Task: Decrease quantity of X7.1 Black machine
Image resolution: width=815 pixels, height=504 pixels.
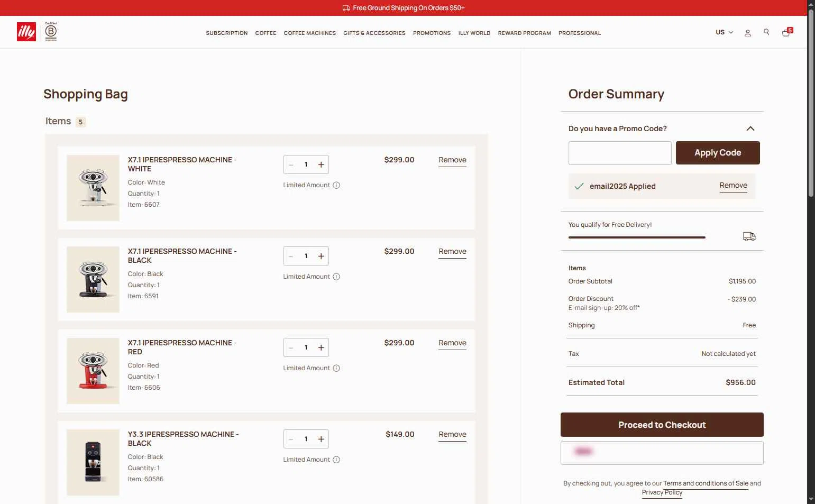Action: (x=291, y=256)
